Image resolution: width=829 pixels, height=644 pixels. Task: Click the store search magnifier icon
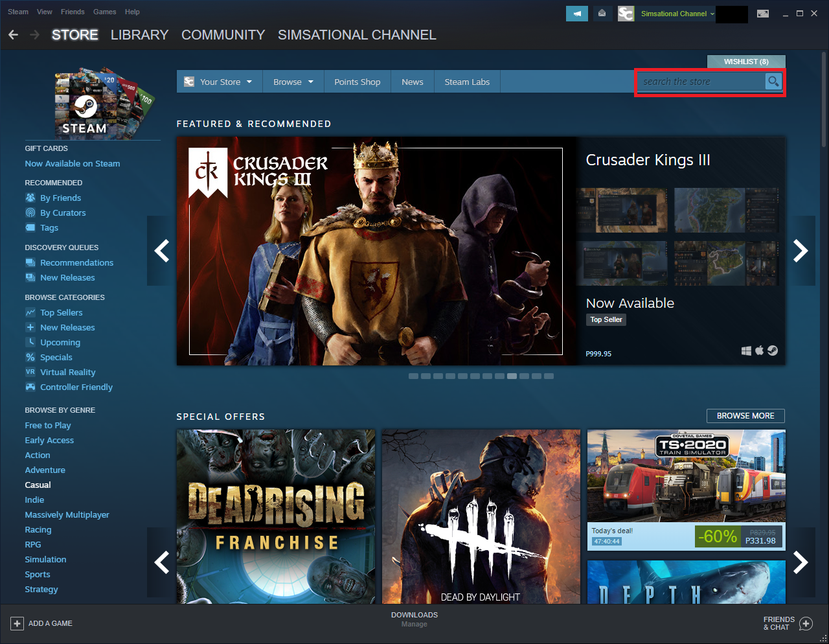[773, 82]
